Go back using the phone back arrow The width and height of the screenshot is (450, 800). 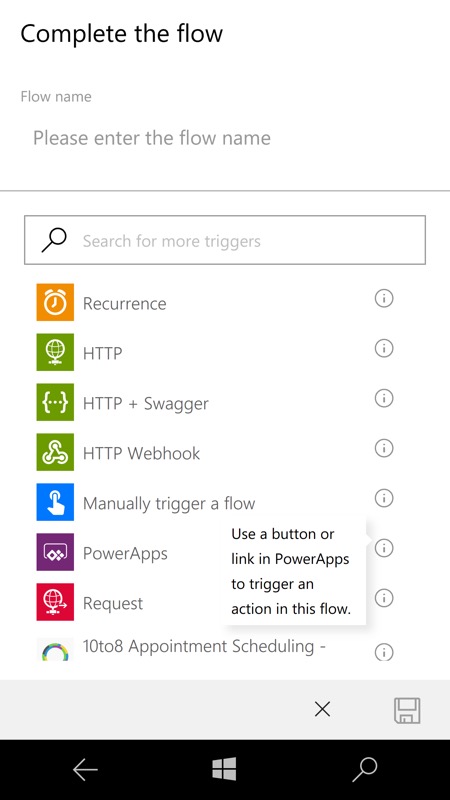85,769
